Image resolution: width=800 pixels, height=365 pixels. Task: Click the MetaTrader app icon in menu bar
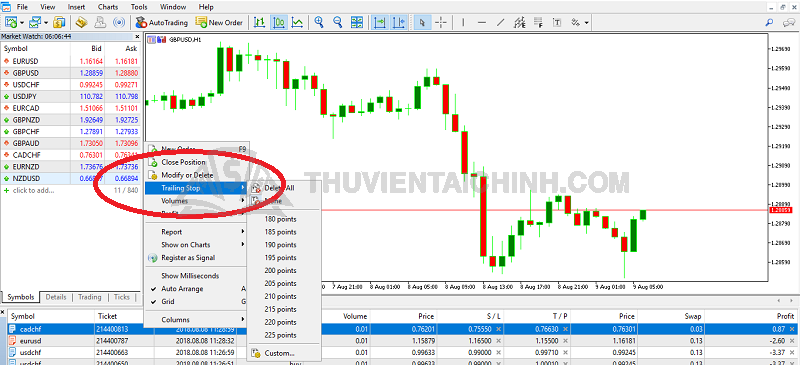[x=5, y=6]
